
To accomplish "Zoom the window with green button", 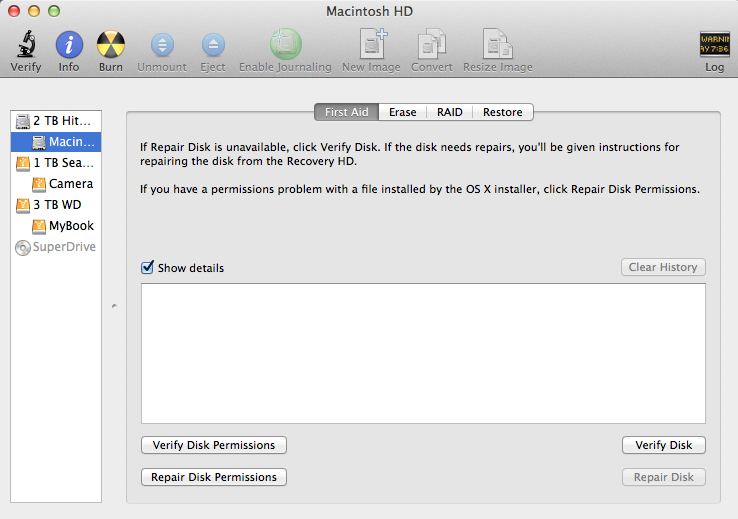I will pyautogui.click(x=54, y=11).
